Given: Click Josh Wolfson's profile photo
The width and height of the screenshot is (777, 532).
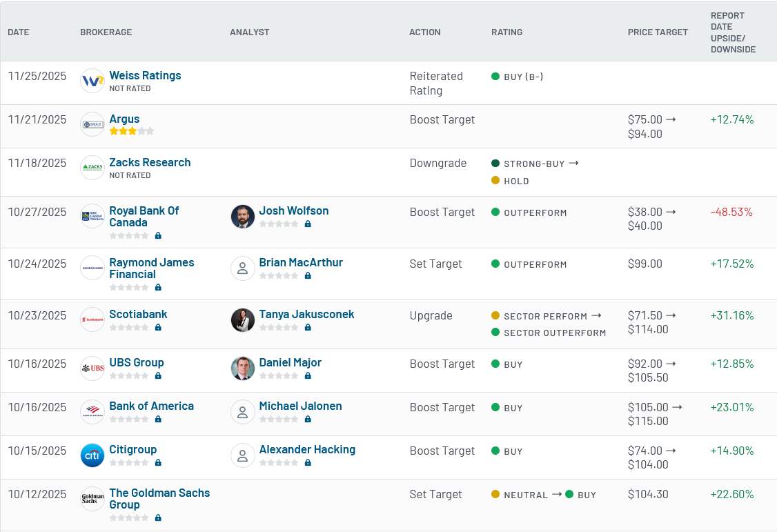Looking at the screenshot, I should click(243, 217).
